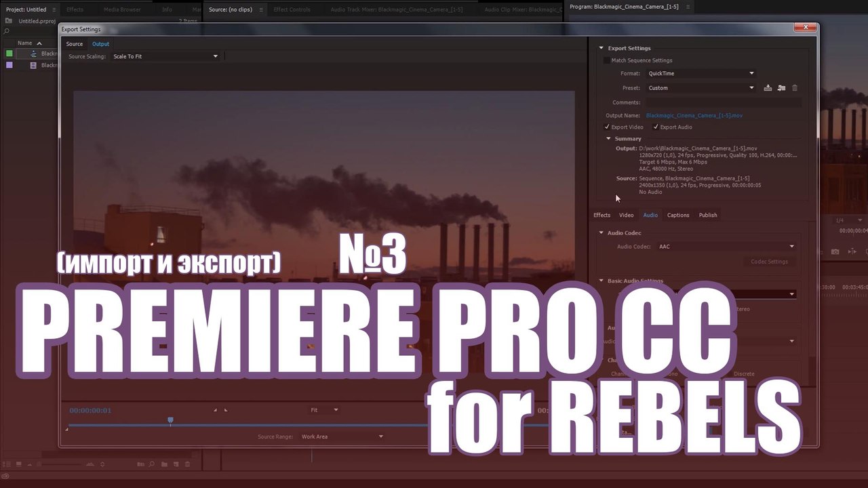Switch Project panel to List View

pyautogui.click(x=7, y=464)
